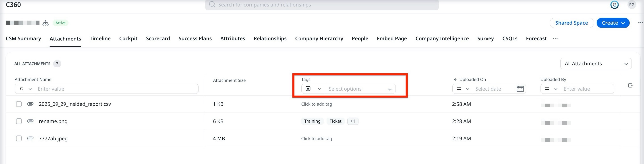The width and height of the screenshot is (644, 164).
Task: Select the Attachments tab
Action: pos(65,39)
